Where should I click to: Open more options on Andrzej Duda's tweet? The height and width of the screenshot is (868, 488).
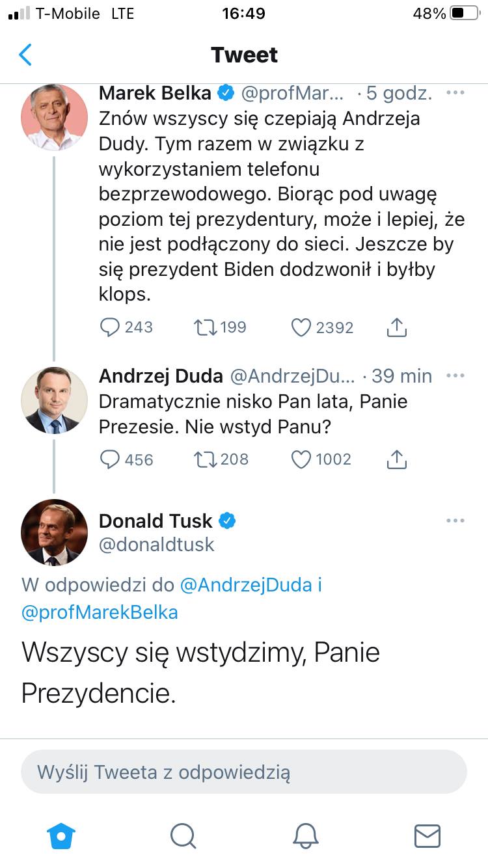[x=455, y=375]
